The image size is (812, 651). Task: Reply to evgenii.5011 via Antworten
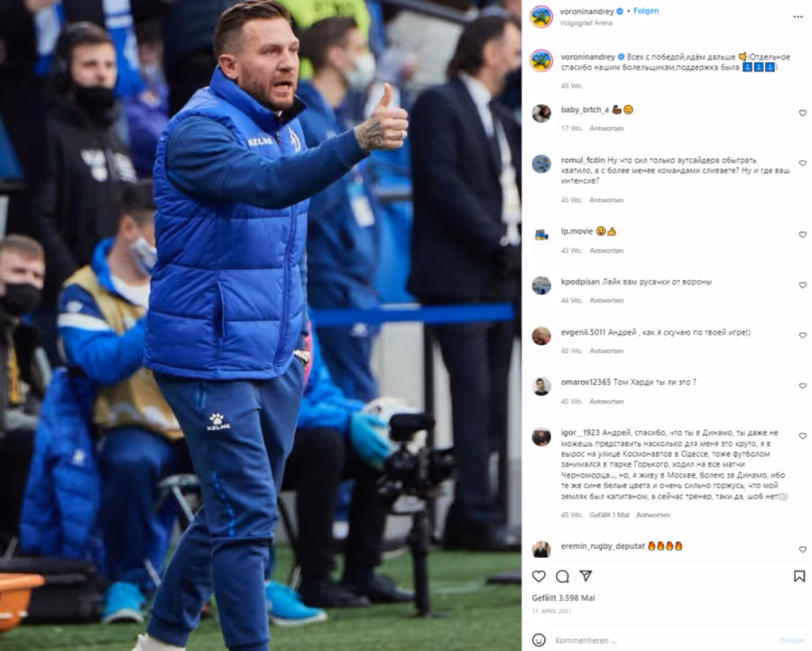[606, 351]
